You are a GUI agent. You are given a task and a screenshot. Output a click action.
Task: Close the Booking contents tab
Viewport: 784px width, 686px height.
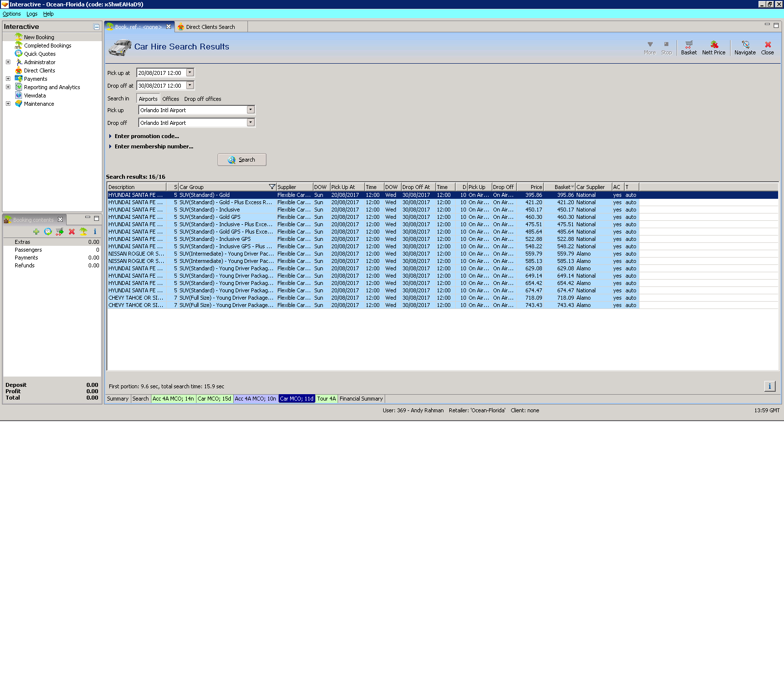click(60, 219)
